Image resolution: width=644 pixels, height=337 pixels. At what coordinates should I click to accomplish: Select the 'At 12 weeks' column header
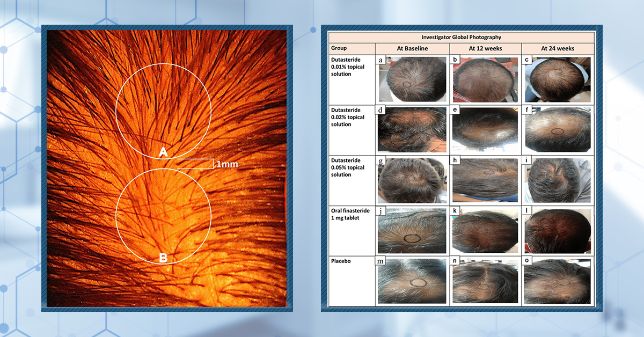[x=485, y=48]
